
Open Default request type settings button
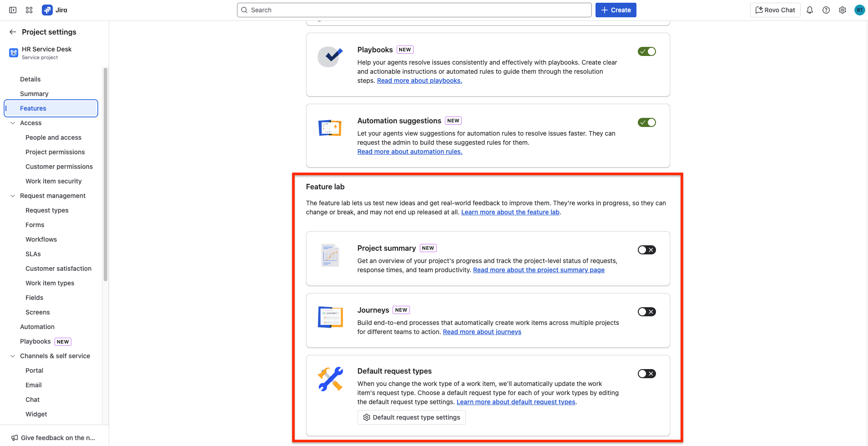[x=411, y=417]
